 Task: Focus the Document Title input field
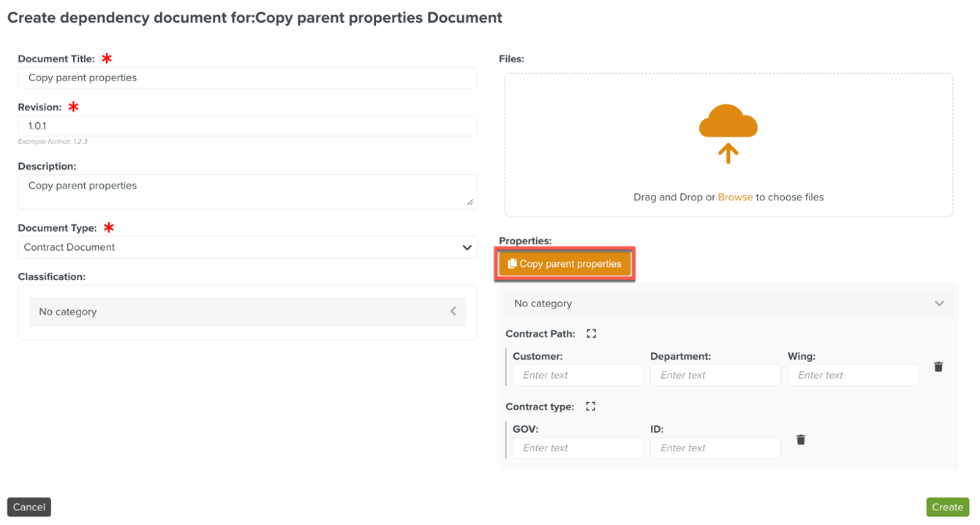tap(247, 78)
